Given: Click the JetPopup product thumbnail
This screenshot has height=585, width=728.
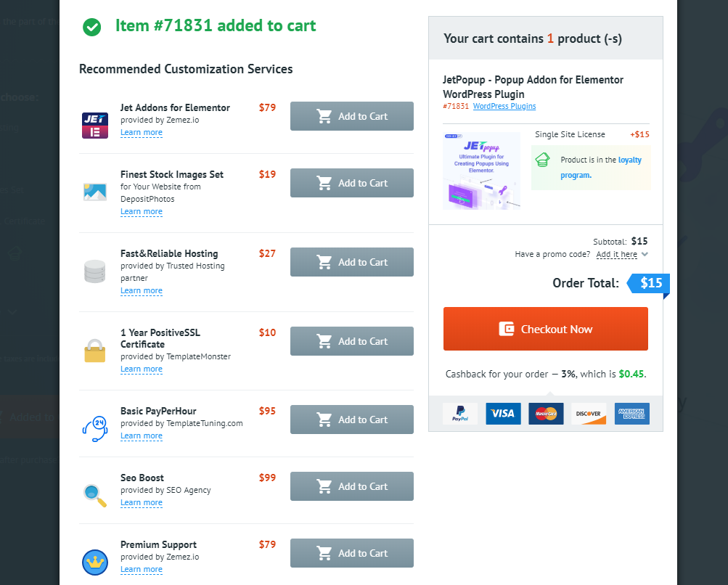Looking at the screenshot, I should click(x=481, y=171).
